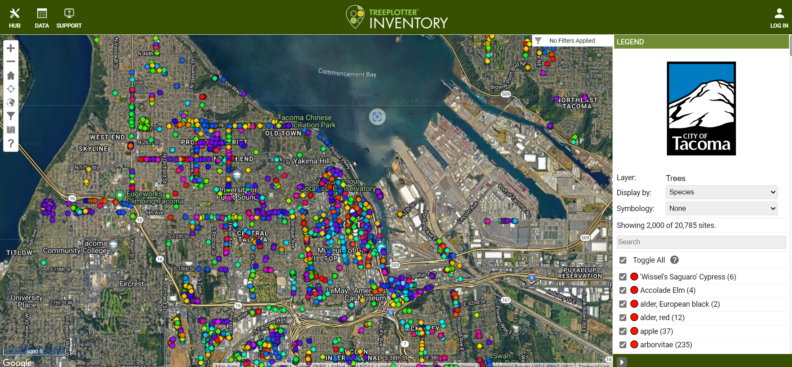Click the 'Commencement Bay' map label

pos(347,73)
